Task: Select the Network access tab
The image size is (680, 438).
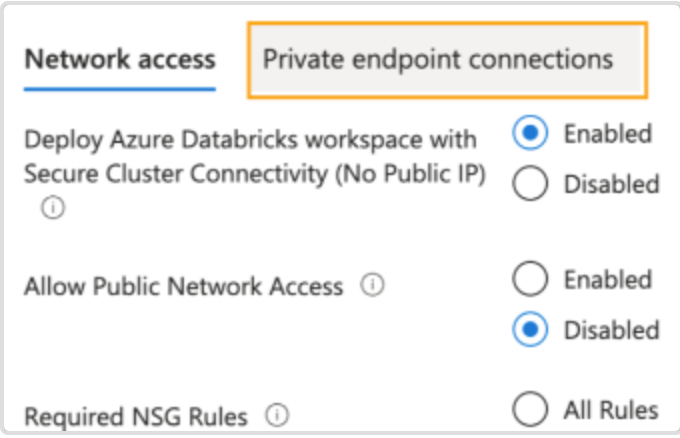Action: [x=120, y=59]
